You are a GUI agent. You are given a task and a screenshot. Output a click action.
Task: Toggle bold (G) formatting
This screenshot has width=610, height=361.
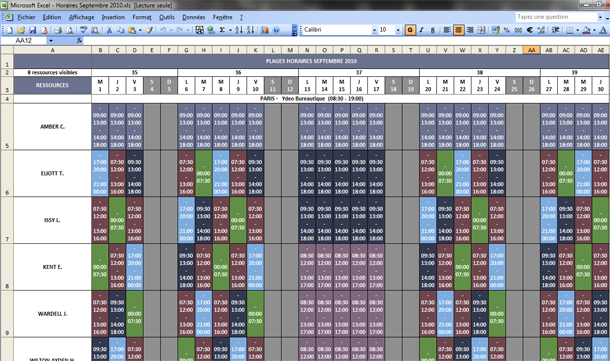coord(410,30)
